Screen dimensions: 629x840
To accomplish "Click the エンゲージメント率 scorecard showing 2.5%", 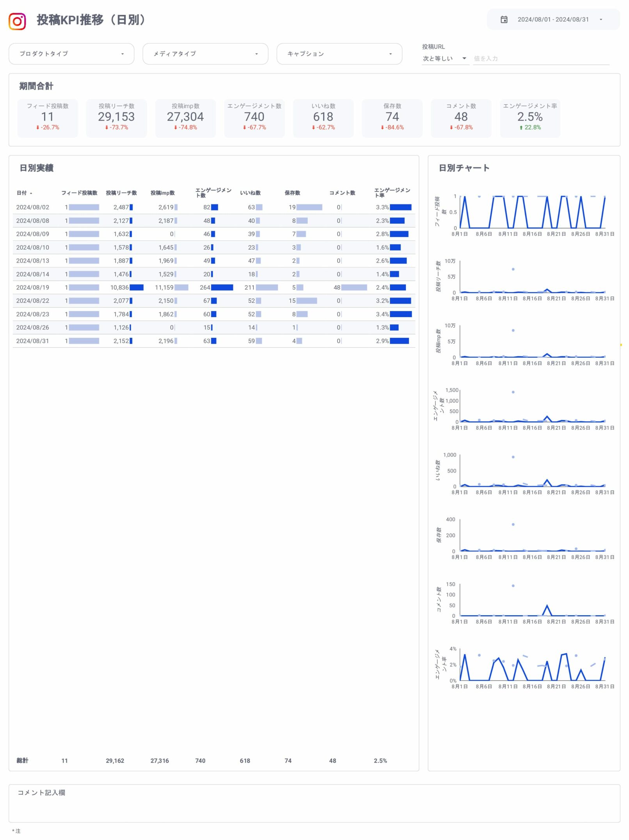I will click(529, 117).
